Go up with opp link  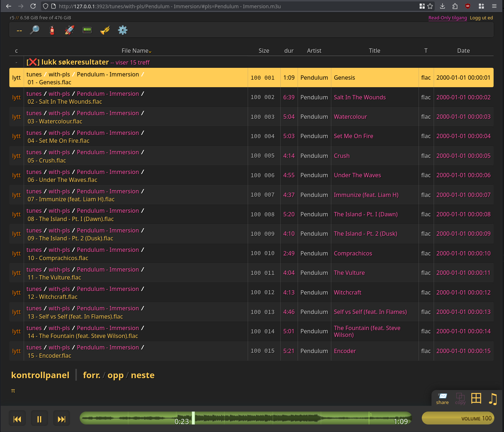[x=116, y=375]
